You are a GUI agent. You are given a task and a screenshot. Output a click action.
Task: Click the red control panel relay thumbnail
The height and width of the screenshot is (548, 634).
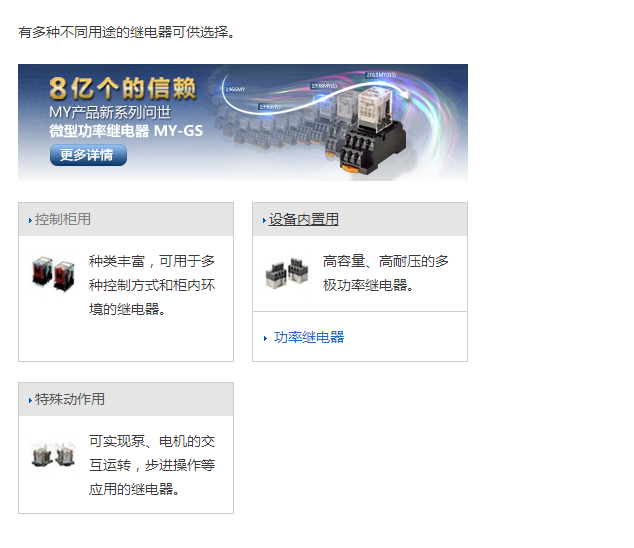53,273
